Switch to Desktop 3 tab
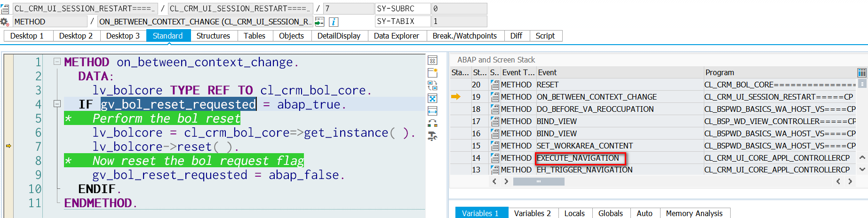The image size is (868, 218). 123,36
